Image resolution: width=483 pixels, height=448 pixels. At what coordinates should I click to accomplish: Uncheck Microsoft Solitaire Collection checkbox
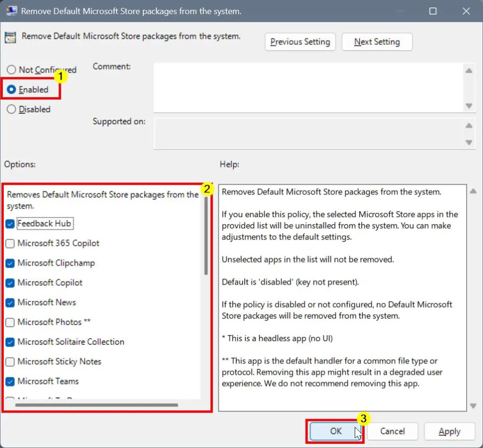point(10,342)
